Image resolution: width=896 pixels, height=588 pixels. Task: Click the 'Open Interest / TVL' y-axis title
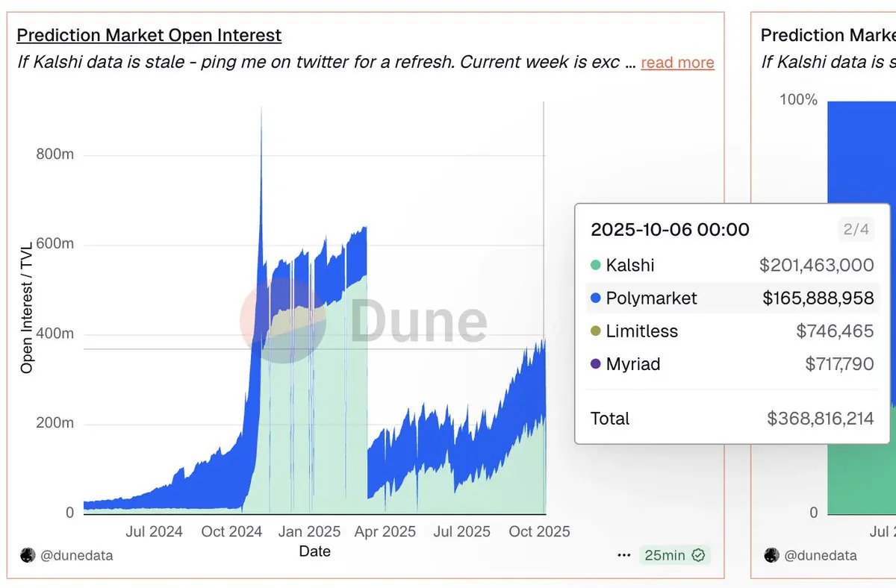27,307
